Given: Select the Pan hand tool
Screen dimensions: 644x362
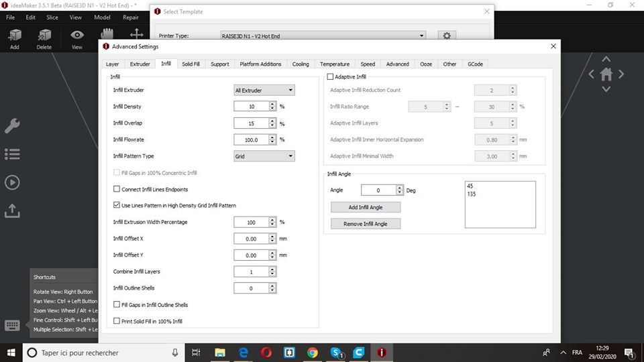Looking at the screenshot, I should pyautogui.click(x=107, y=34).
